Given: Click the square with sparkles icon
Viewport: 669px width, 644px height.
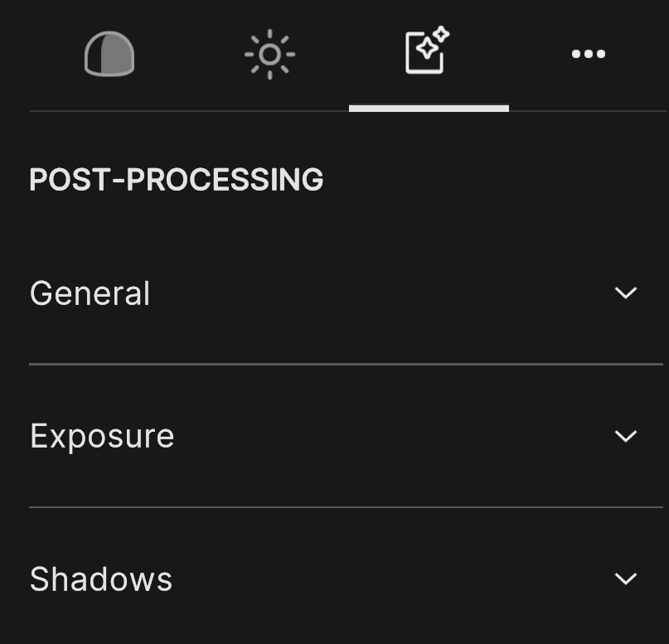Looking at the screenshot, I should tap(427, 51).
